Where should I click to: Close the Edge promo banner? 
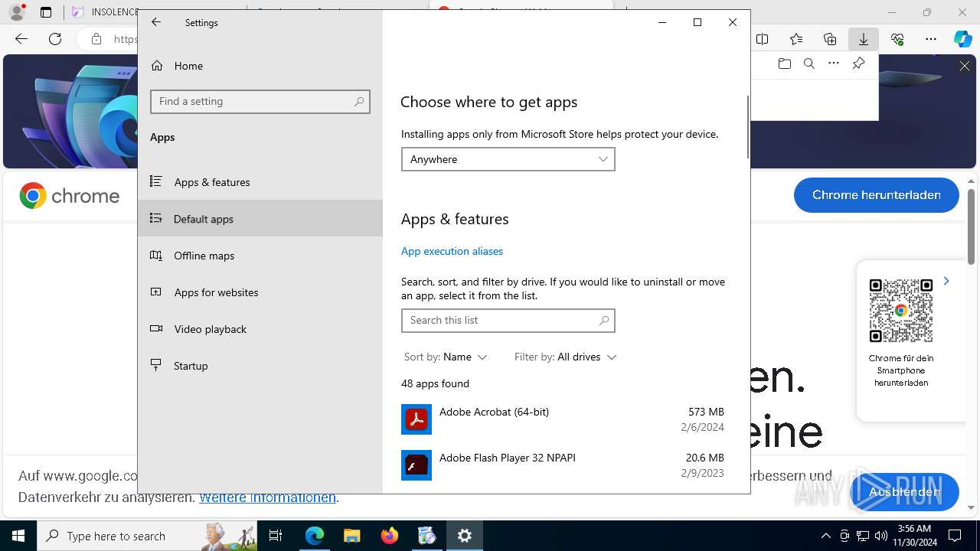pos(965,67)
